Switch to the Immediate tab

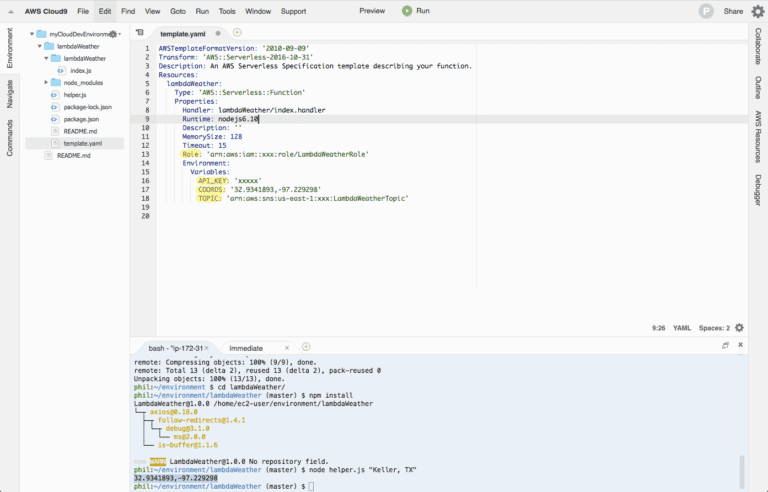246,348
